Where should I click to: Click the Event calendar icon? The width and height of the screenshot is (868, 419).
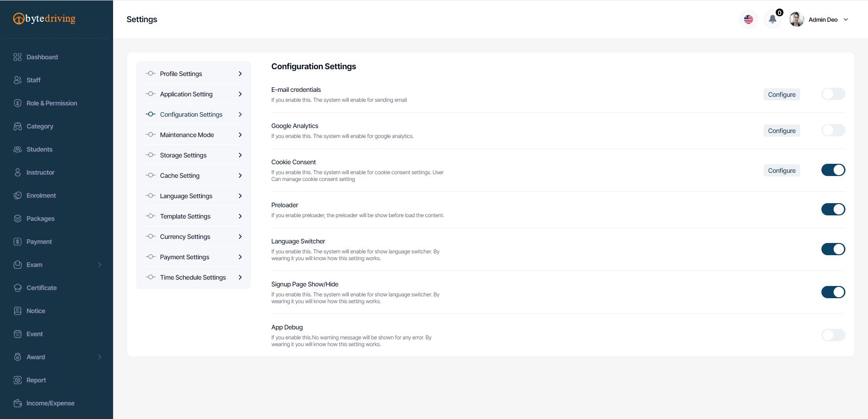tap(18, 334)
